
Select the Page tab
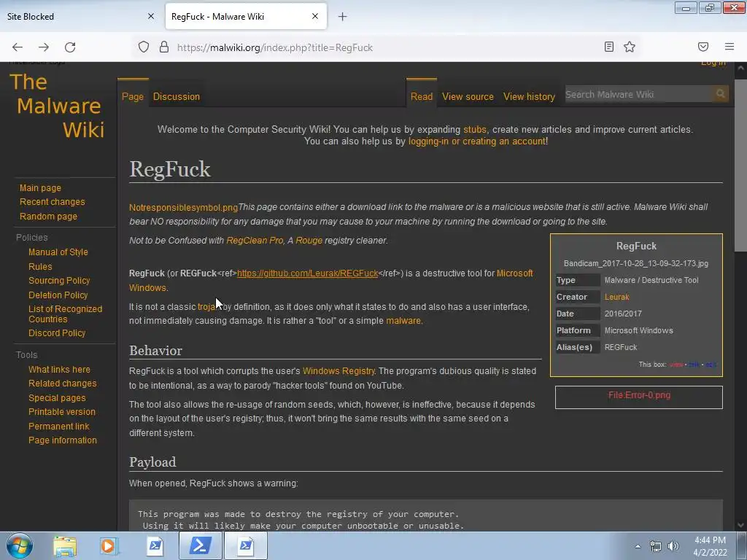click(133, 97)
